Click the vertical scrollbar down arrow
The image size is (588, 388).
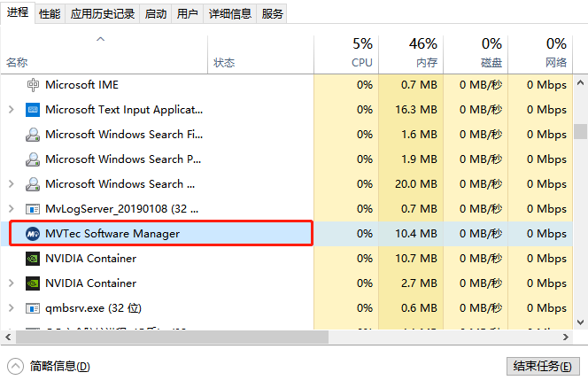[x=580, y=322]
